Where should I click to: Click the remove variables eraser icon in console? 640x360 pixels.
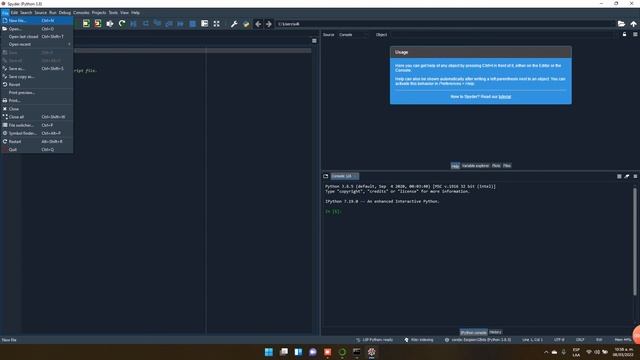pyautogui.click(x=627, y=176)
